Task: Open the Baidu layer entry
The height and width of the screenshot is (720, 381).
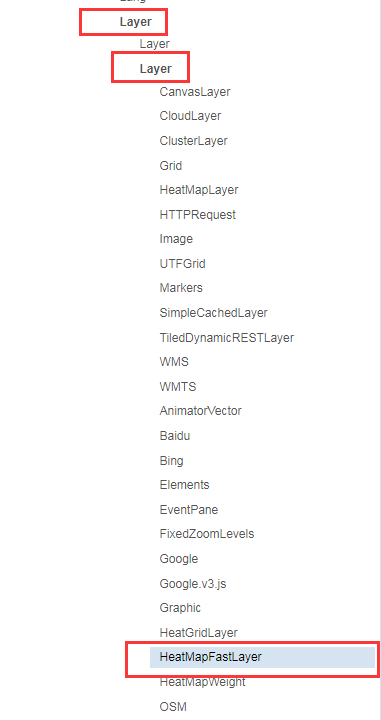Action: coord(174,435)
